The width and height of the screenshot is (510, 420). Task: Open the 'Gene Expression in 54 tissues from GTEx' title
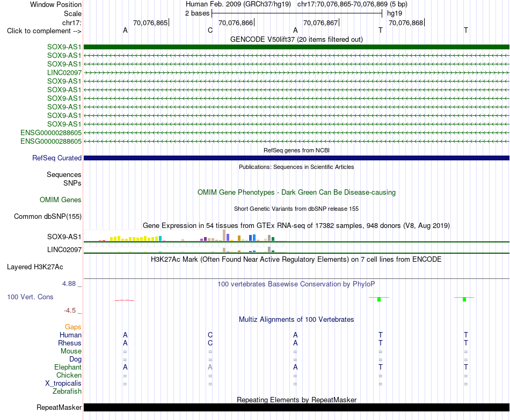tap(296, 226)
